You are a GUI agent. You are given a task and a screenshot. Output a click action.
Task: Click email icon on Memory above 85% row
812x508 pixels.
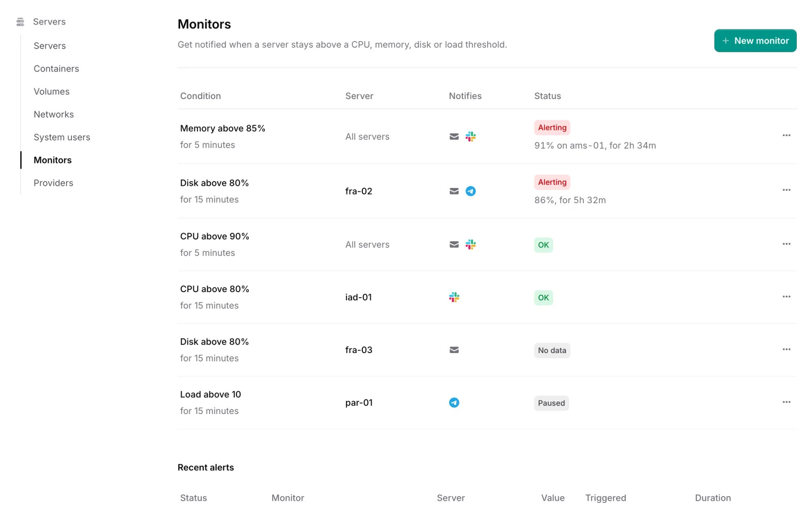pyautogui.click(x=454, y=137)
